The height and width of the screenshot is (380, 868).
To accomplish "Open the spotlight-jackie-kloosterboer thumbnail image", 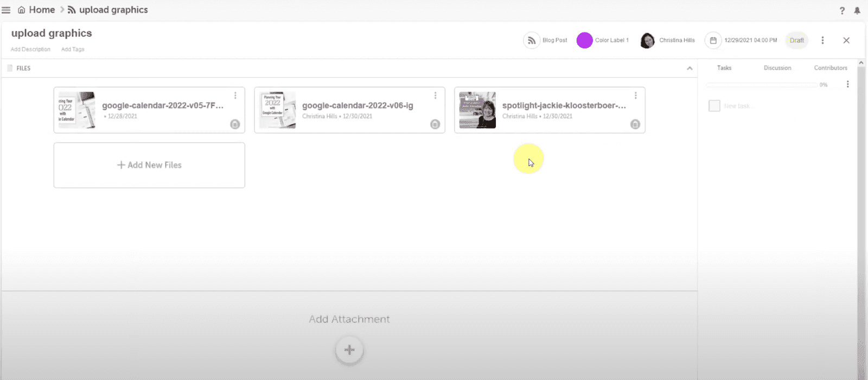I will [477, 110].
